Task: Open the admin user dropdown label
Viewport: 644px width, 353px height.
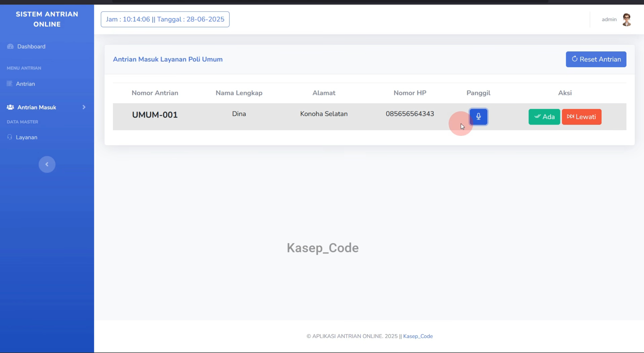Action: coord(609,19)
